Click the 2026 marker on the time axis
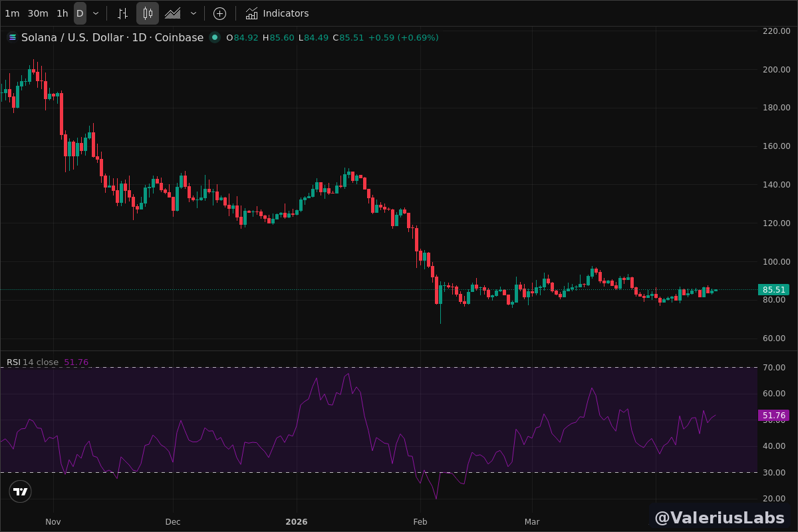The height and width of the screenshot is (532, 798). point(297,522)
